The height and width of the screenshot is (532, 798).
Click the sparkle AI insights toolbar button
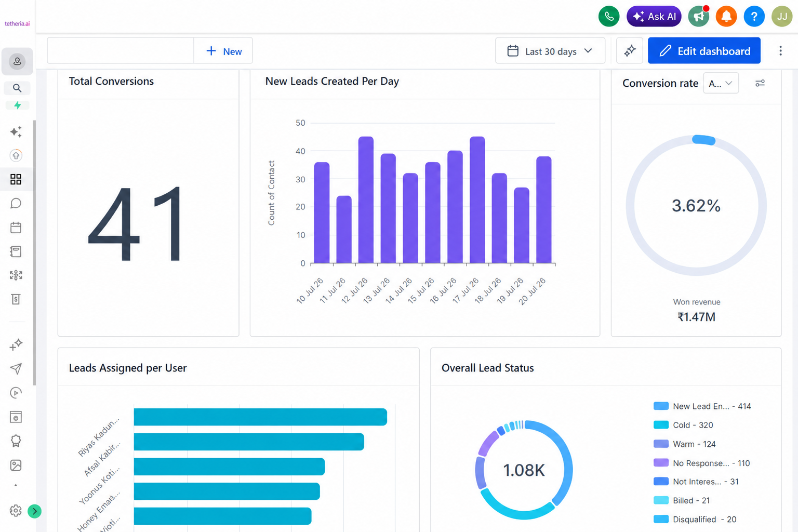[x=630, y=51]
